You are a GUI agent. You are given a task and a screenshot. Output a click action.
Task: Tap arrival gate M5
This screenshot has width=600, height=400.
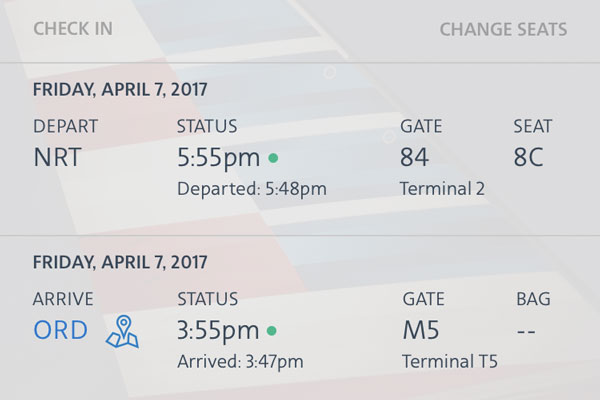click(x=421, y=330)
